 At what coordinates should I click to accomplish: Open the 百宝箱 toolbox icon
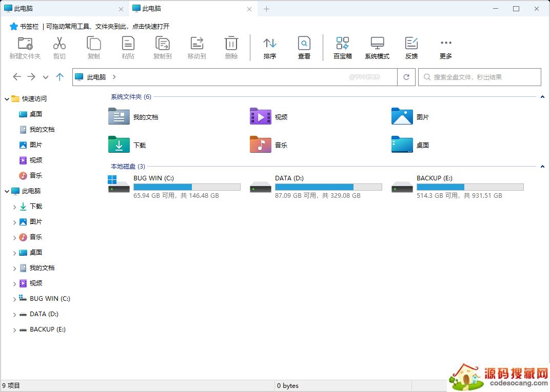(x=342, y=44)
